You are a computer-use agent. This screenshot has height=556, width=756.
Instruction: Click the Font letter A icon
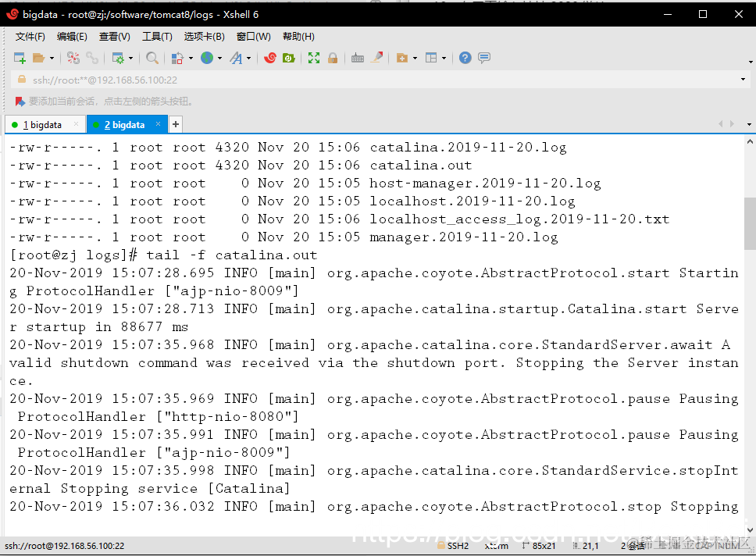[x=236, y=58]
